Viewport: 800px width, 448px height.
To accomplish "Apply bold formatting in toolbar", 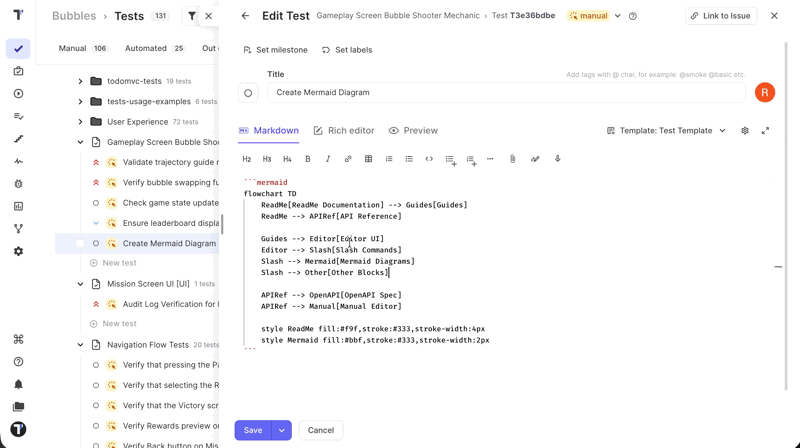I will pos(308,159).
